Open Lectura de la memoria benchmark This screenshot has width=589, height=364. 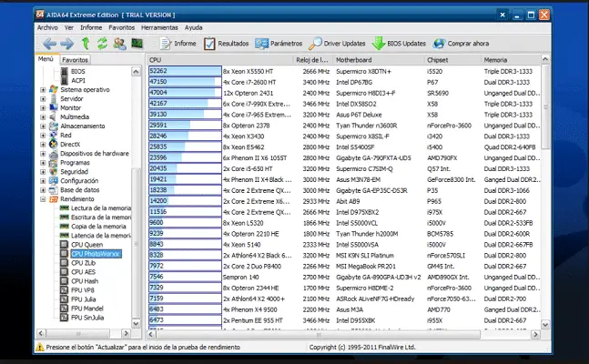[101, 208]
